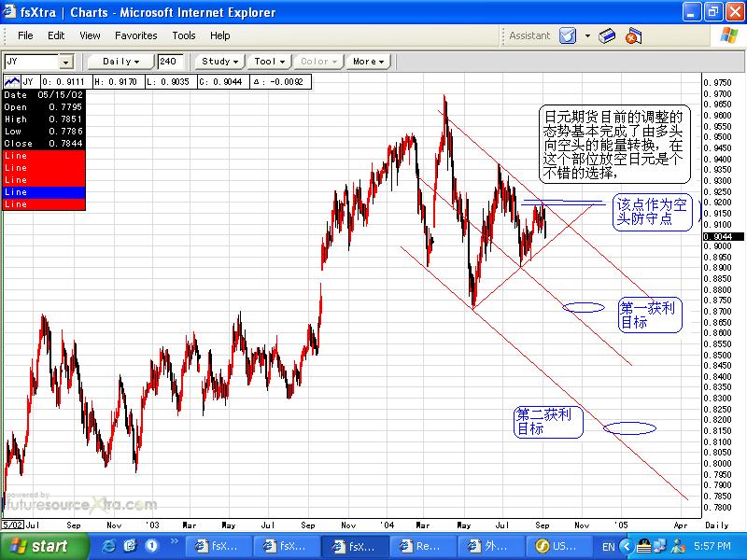This screenshot has width=747, height=560.
Task: Click the 5:57 PM clock
Action: 712,546
